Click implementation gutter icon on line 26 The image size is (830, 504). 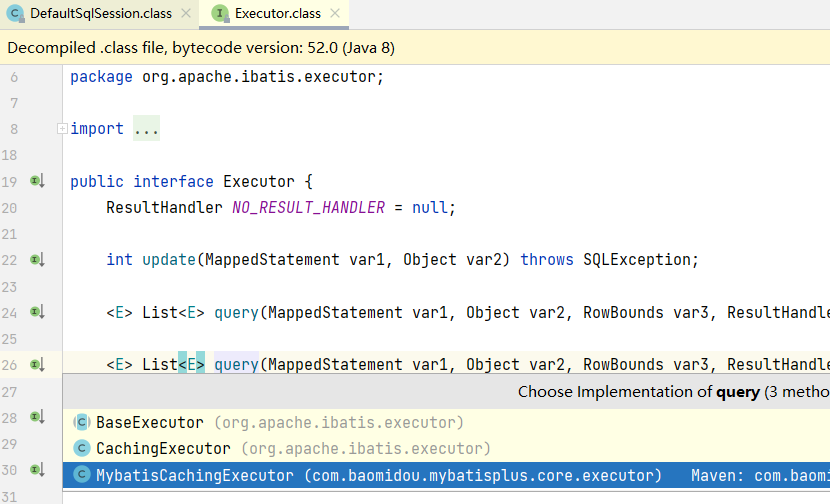pyautogui.click(x=37, y=365)
